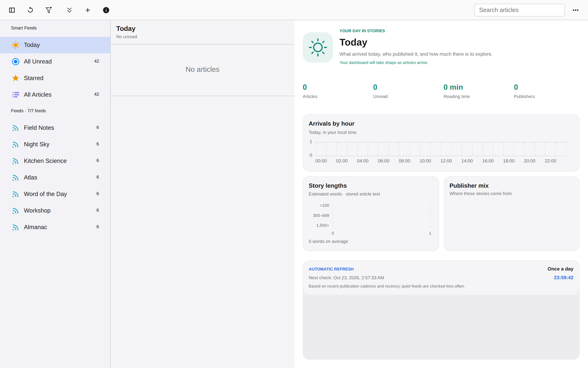Viewport: 588px width, 368px height.
Task: Click the YOUR DAY IN STORIES label
Action: click(x=362, y=31)
